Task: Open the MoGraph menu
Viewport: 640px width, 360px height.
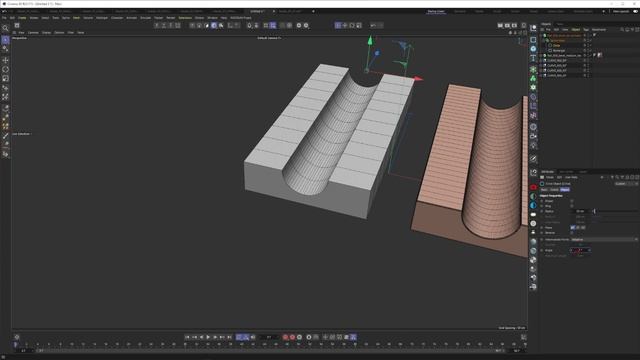Action: [102, 18]
